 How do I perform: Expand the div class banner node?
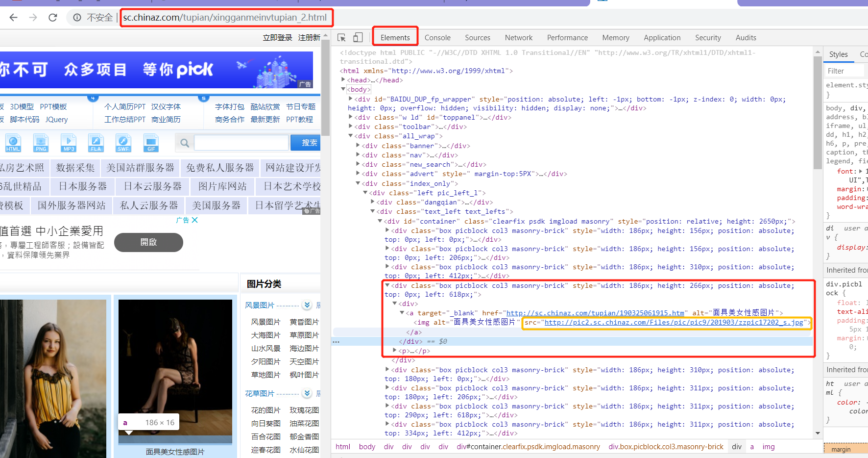(358, 146)
